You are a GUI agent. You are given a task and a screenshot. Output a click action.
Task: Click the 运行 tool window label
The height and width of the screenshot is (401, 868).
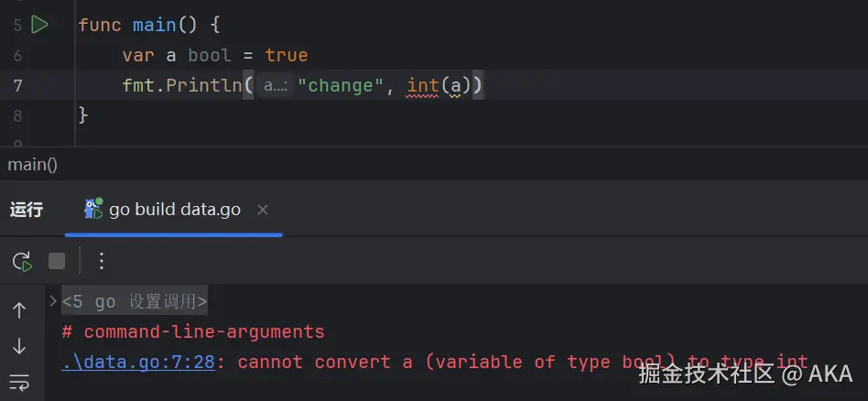click(27, 210)
